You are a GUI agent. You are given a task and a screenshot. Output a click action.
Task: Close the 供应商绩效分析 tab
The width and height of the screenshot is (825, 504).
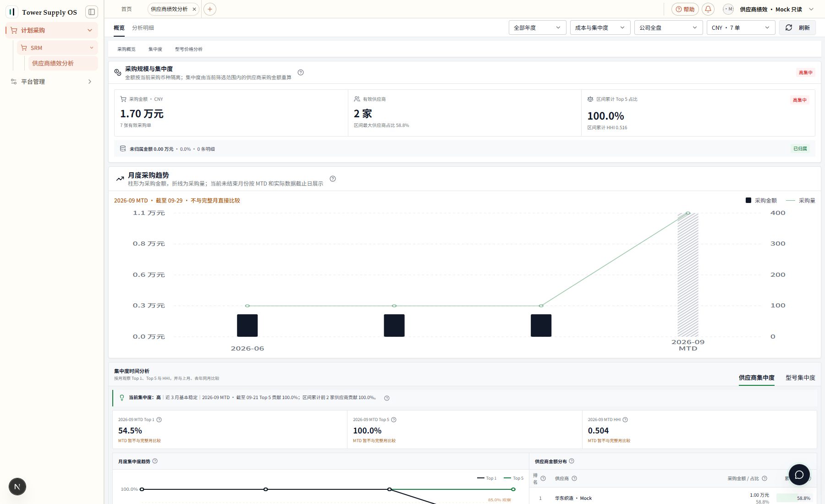(194, 9)
